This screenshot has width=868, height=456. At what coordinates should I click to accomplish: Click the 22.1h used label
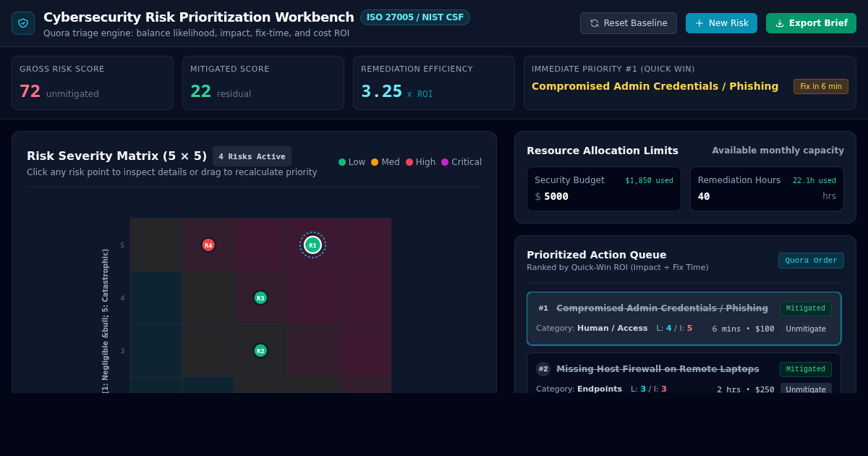tap(814, 181)
